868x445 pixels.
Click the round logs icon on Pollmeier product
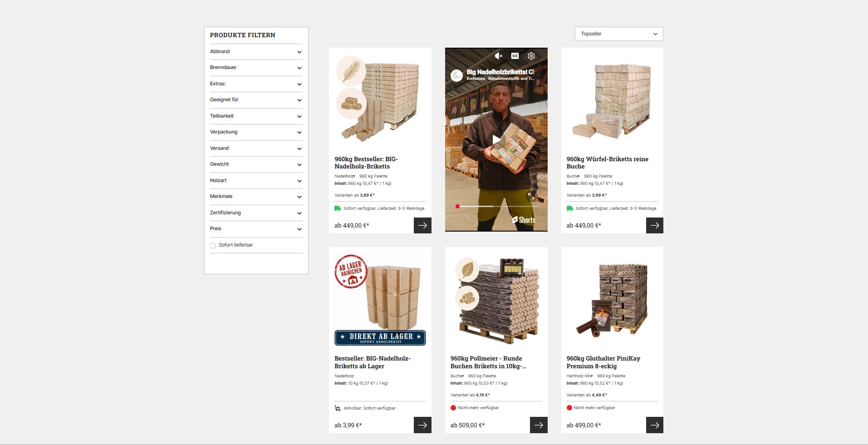pyautogui.click(x=467, y=298)
